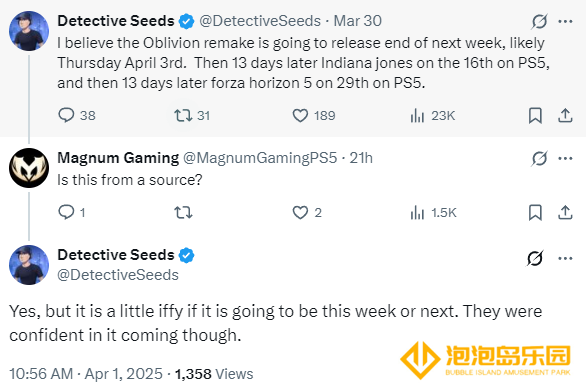Viewport: 586px width, 386px height.
Task: Open more options on bottom Detective Seeds tweet
Action: click(565, 258)
